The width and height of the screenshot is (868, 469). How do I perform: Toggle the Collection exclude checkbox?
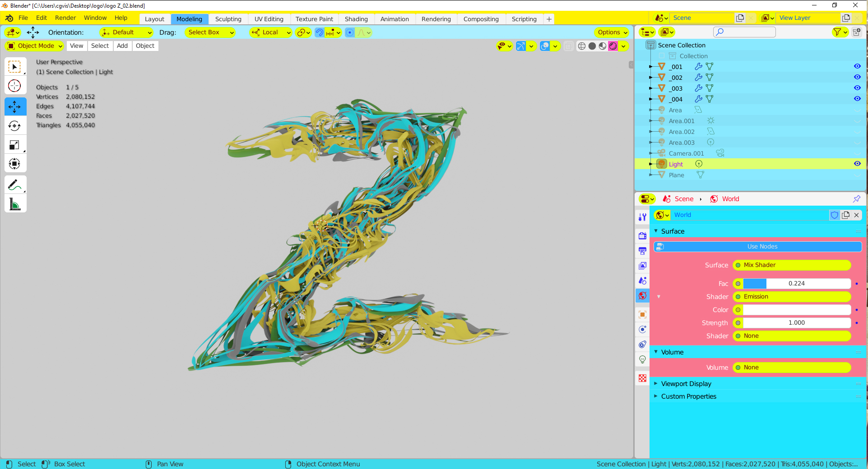click(x=661, y=56)
